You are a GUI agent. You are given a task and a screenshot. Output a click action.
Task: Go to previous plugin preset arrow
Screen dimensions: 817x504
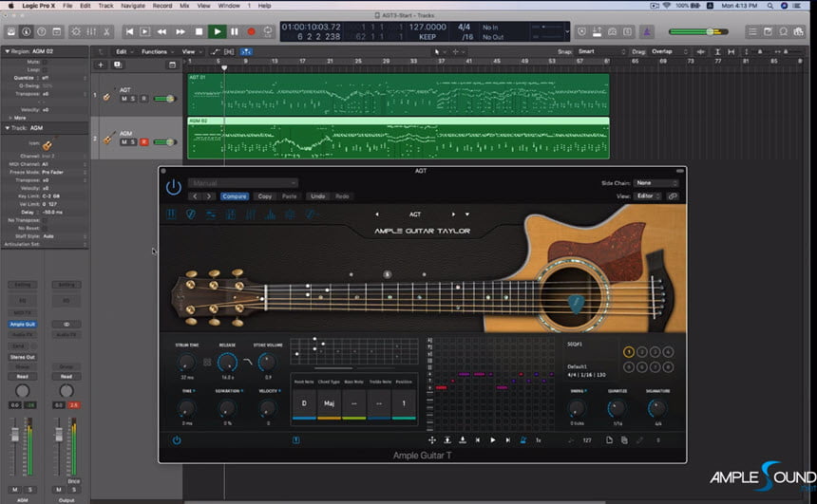click(195, 196)
